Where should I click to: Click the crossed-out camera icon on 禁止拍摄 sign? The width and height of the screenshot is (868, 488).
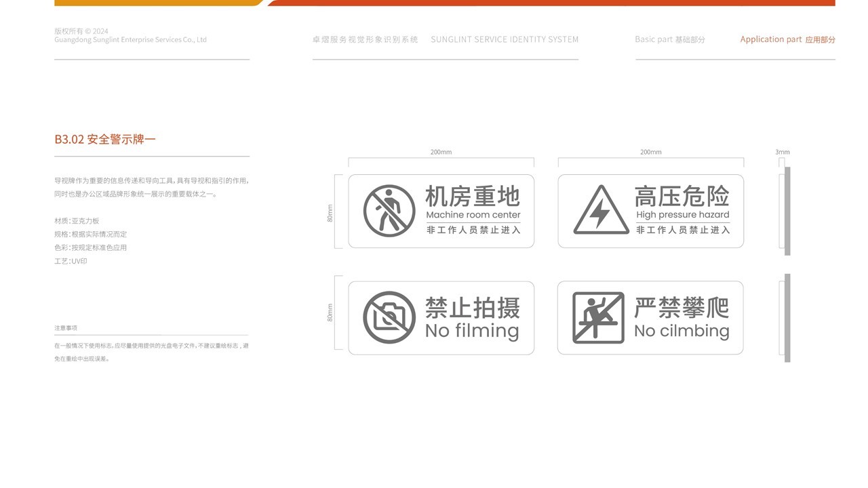tap(389, 317)
